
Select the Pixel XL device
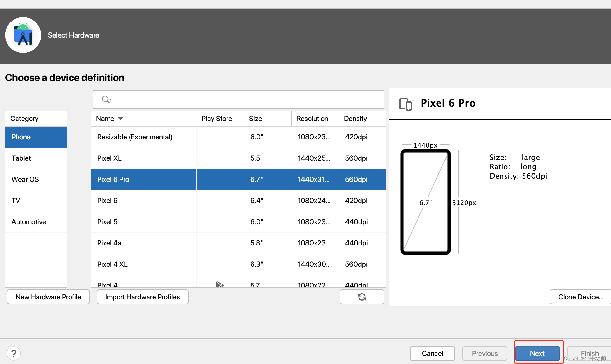pyautogui.click(x=238, y=158)
